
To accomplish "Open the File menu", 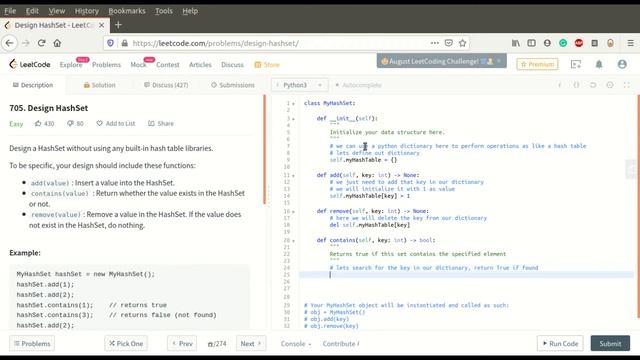I will click(10, 11).
